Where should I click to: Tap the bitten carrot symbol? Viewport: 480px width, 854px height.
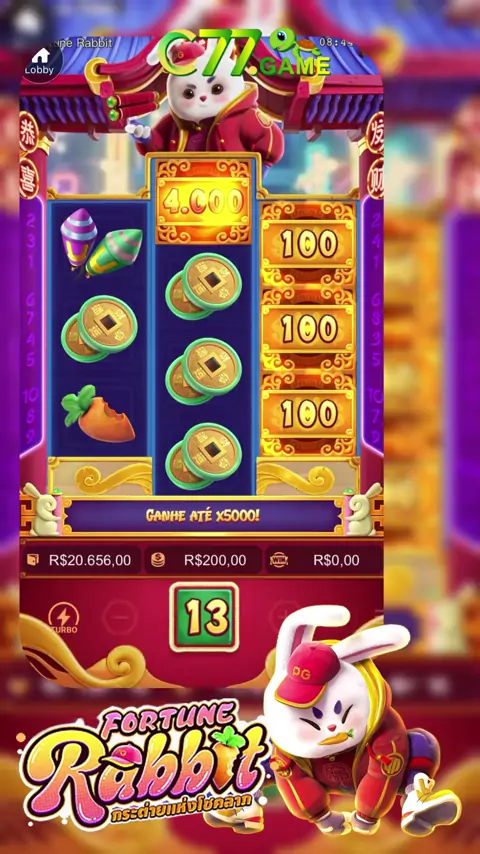point(99,413)
